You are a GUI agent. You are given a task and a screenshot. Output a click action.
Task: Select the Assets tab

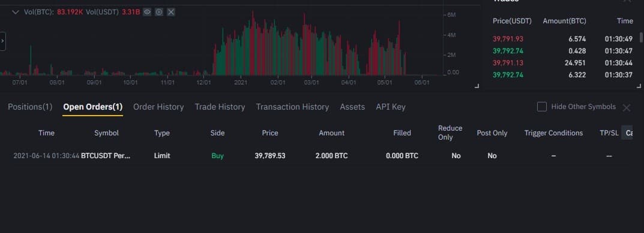pos(352,107)
